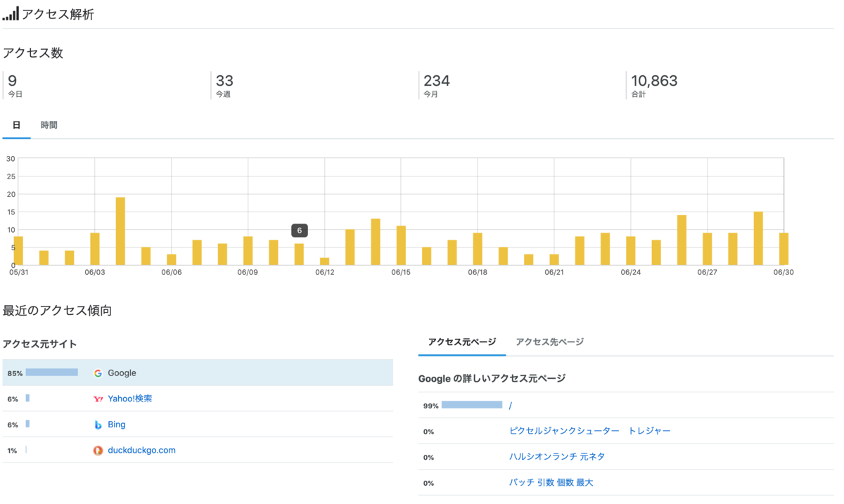Click the 合計 label

pyautogui.click(x=638, y=94)
